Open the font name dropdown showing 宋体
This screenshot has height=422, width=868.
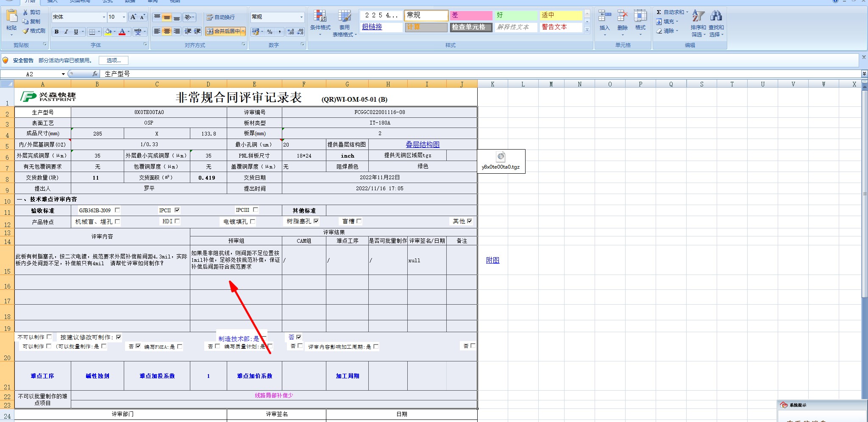click(104, 17)
